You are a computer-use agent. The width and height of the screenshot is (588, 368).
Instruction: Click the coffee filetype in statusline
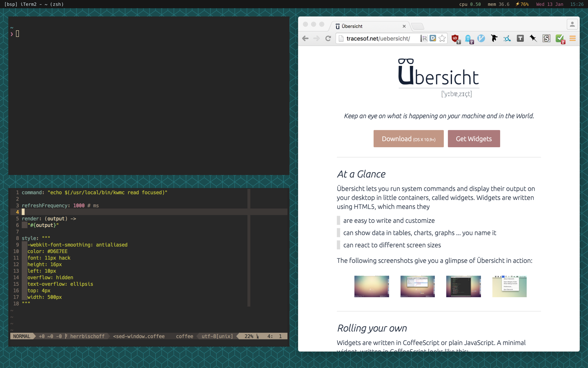tap(185, 336)
